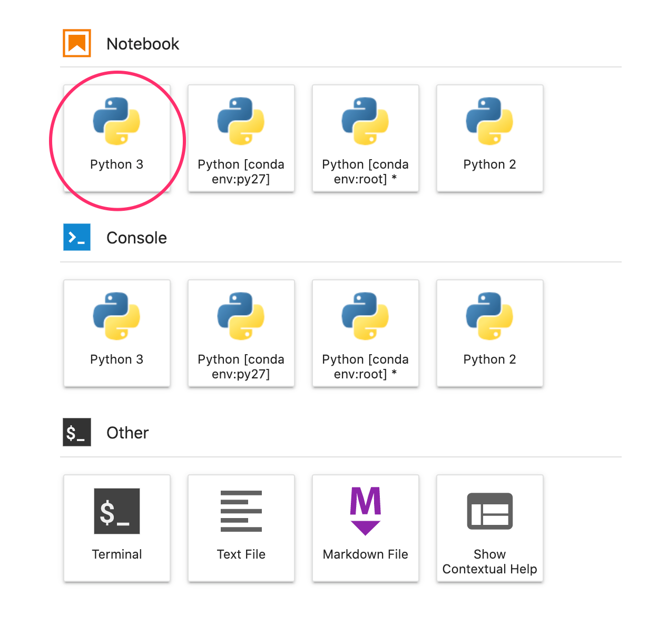Click the Terminal label under Other

pos(117,554)
